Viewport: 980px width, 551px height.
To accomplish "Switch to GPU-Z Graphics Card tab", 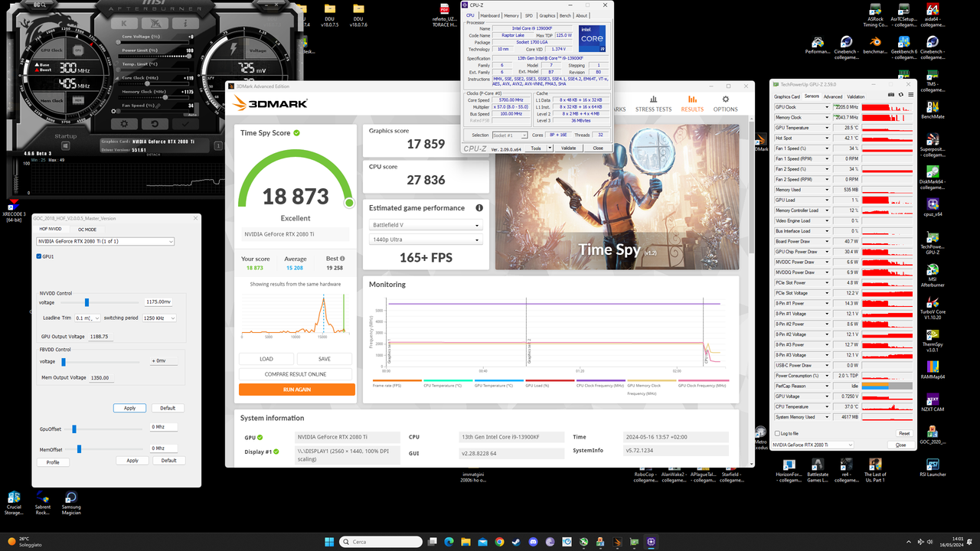I will 786,96.
